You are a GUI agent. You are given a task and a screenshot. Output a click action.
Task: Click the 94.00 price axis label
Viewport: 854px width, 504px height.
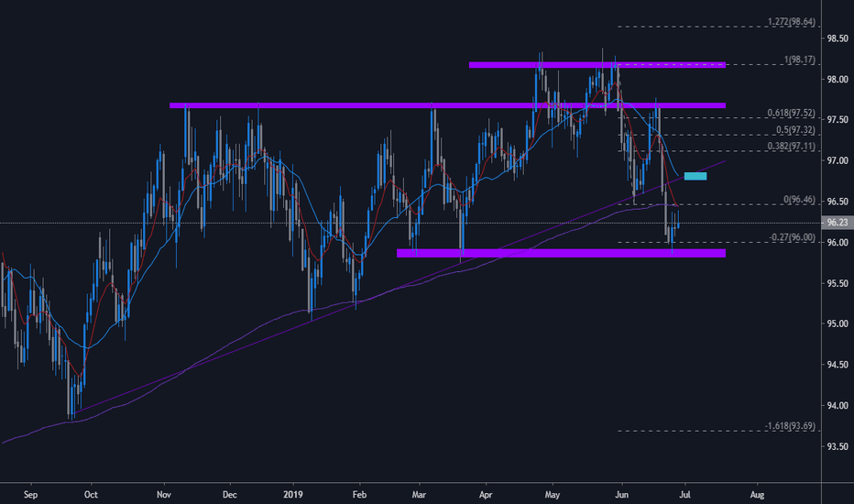[838, 405]
